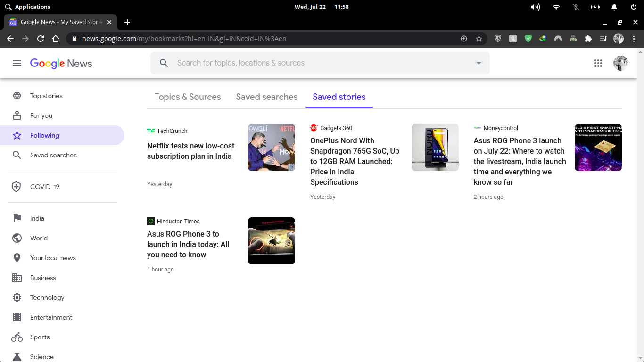Select the Saved stories tab
Viewport: 644px width, 362px height.
tap(339, 97)
